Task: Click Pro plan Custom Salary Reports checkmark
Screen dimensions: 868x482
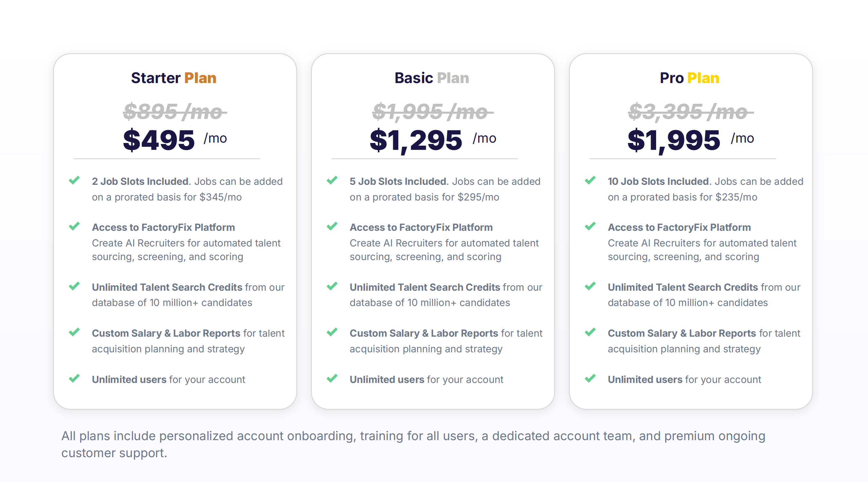Action: pos(590,332)
